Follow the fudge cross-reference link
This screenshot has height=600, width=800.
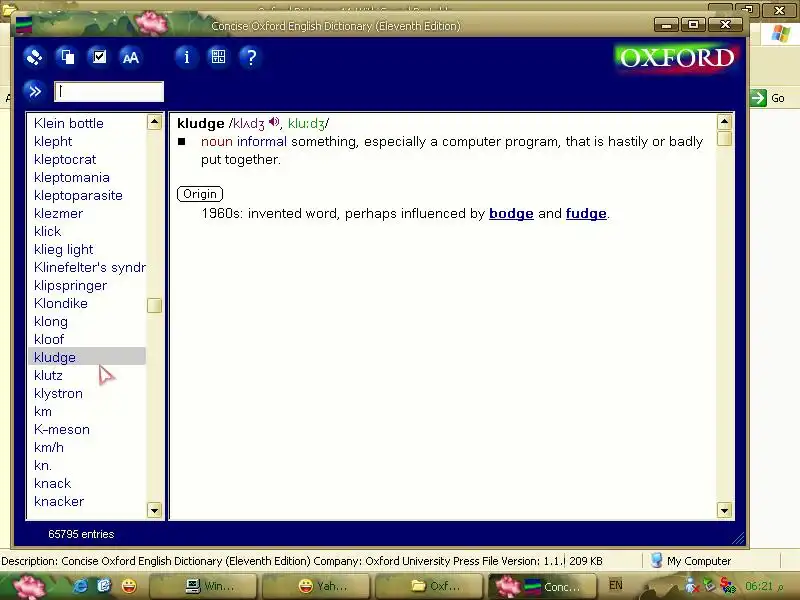click(x=586, y=213)
